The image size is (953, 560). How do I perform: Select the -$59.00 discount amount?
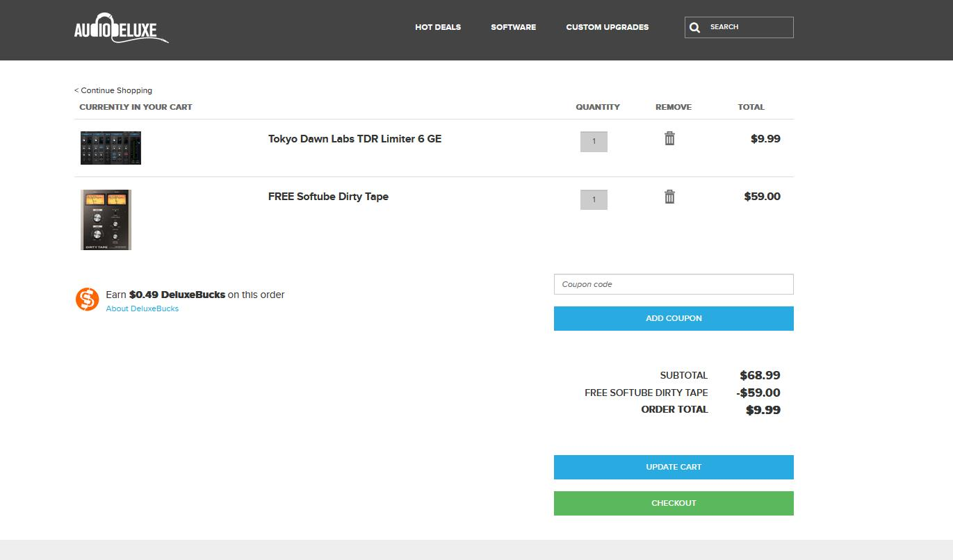pyautogui.click(x=758, y=393)
